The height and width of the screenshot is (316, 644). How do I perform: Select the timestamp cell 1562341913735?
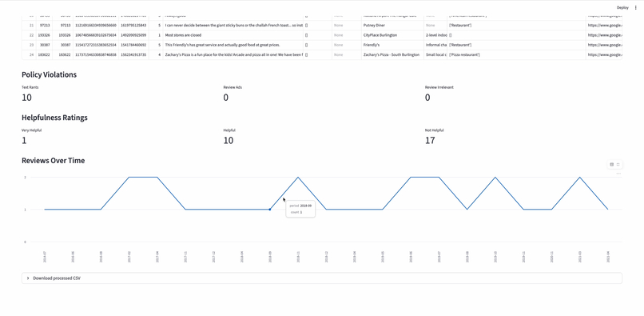click(x=134, y=54)
